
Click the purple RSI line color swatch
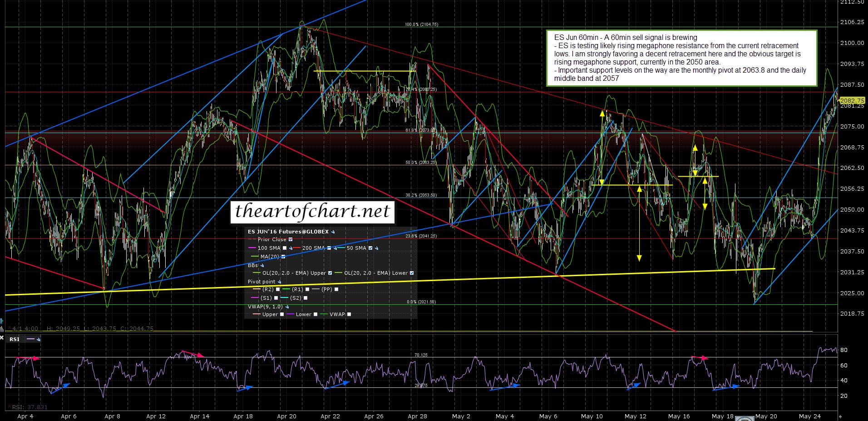(30, 339)
